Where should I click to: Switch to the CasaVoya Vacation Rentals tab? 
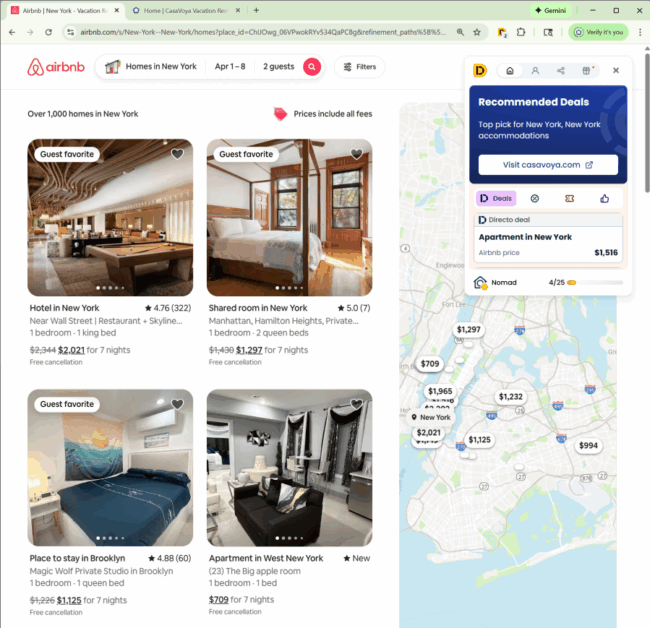tap(186, 10)
